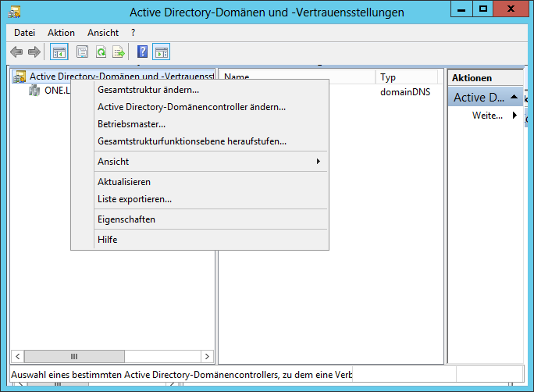Click the root Active Directory node icon
The width and height of the screenshot is (534, 392).
coord(19,77)
